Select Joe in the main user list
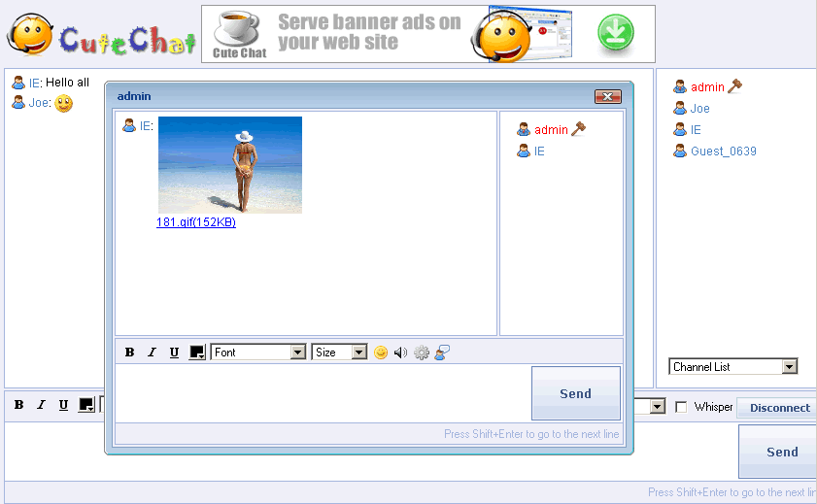The width and height of the screenshot is (817, 504). 699,109
